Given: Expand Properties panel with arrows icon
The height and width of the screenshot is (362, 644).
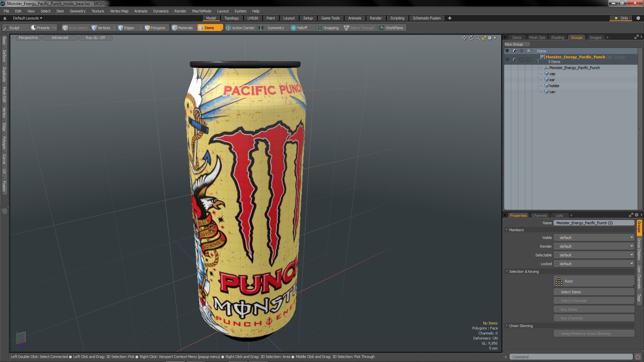Looking at the screenshot, I should point(631,215).
